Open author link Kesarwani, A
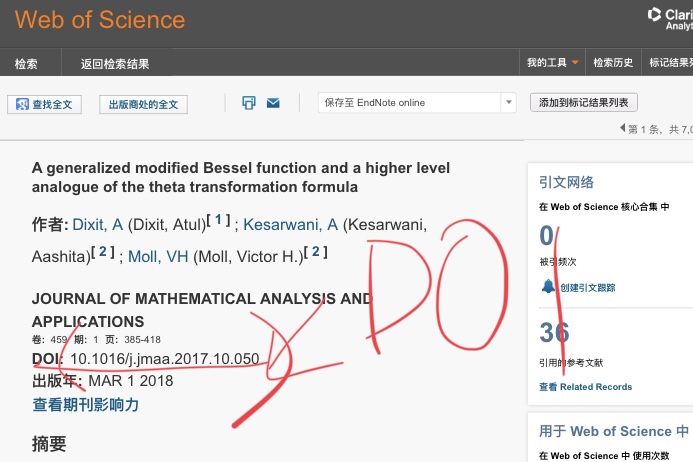 pyautogui.click(x=290, y=225)
